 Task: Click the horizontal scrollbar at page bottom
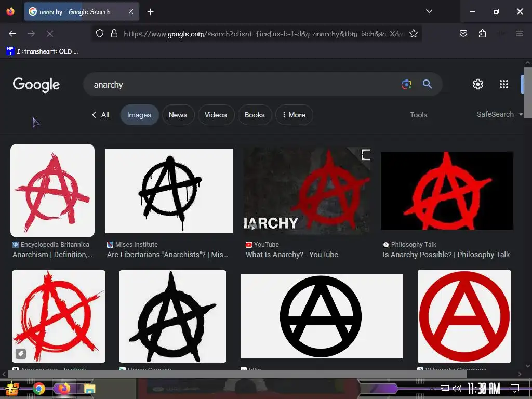coord(237,374)
